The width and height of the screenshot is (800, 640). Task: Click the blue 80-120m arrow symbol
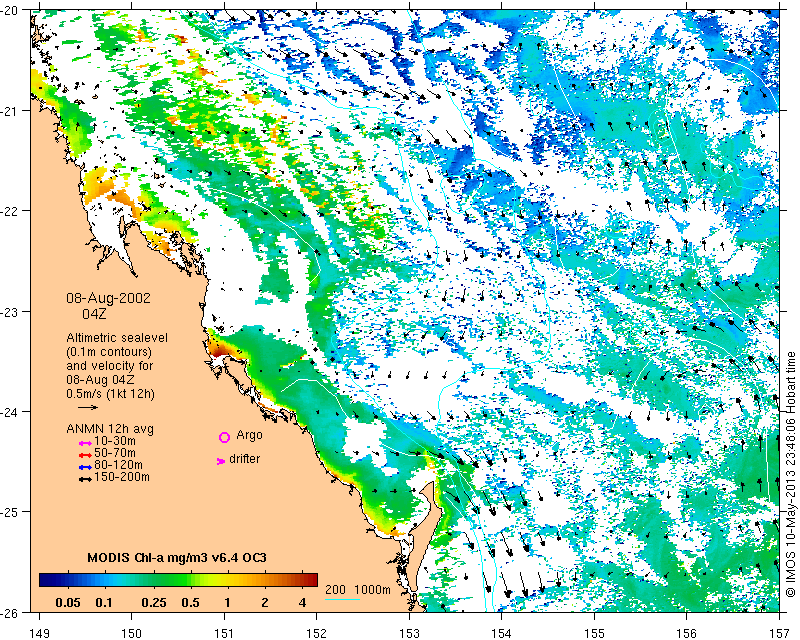(x=85, y=467)
